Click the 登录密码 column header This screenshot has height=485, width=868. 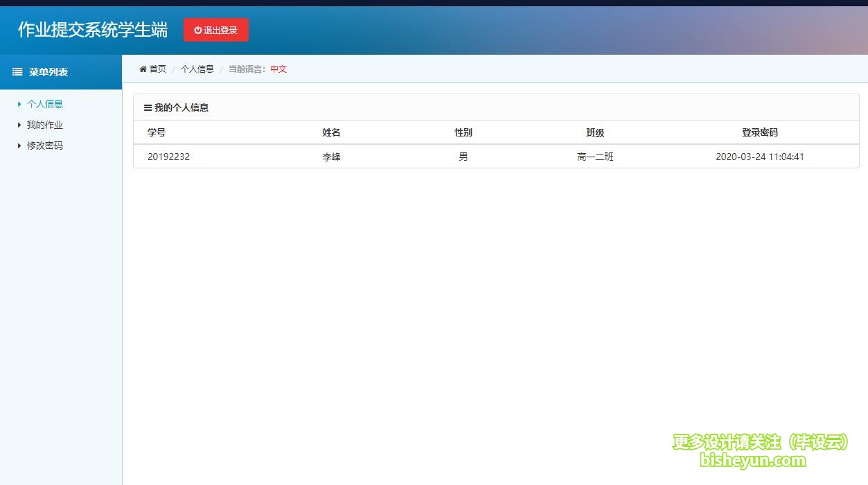click(760, 132)
